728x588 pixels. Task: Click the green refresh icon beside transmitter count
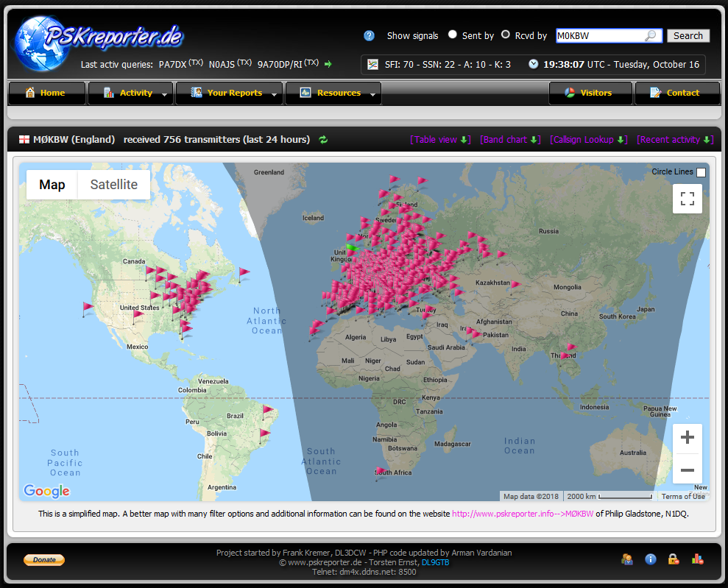[x=323, y=140]
